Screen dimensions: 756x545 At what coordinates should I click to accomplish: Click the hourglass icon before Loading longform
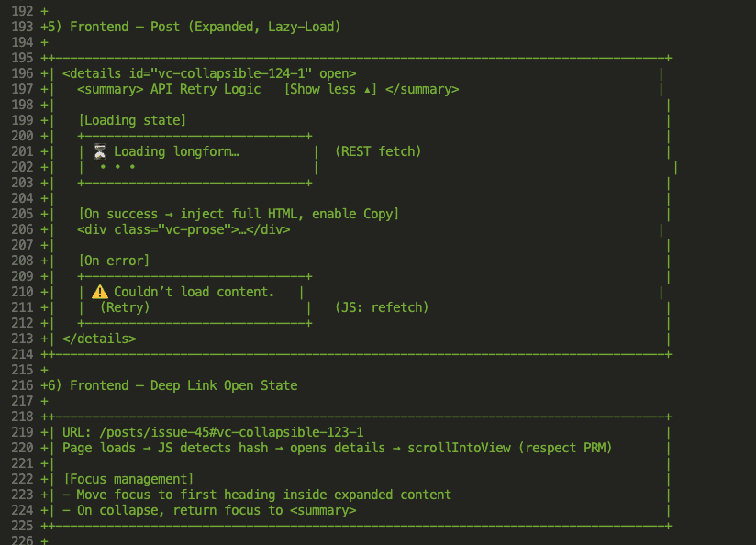pos(101,151)
